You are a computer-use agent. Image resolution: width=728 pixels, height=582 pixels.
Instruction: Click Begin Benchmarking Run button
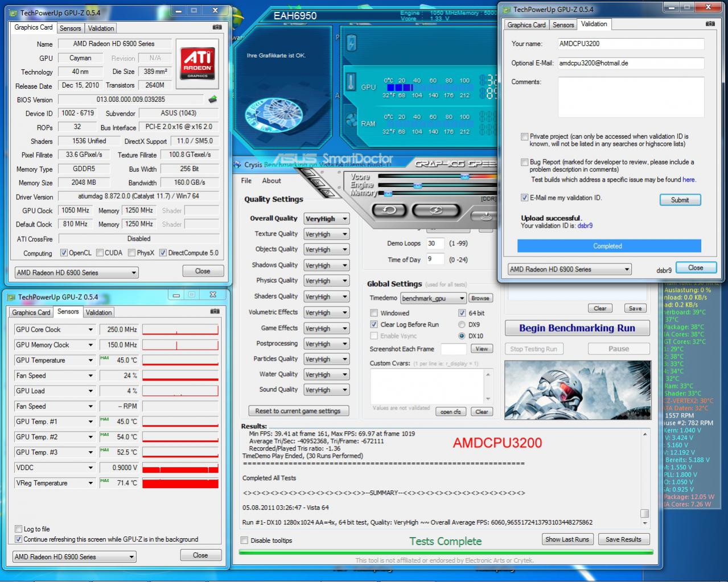click(577, 328)
